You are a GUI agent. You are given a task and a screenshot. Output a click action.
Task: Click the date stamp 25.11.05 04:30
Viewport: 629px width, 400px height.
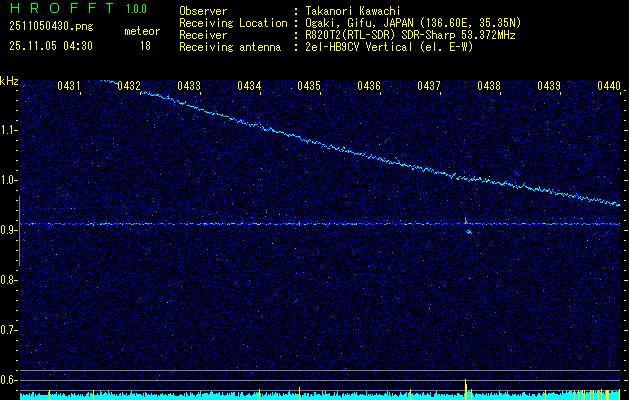pyautogui.click(x=50, y=45)
